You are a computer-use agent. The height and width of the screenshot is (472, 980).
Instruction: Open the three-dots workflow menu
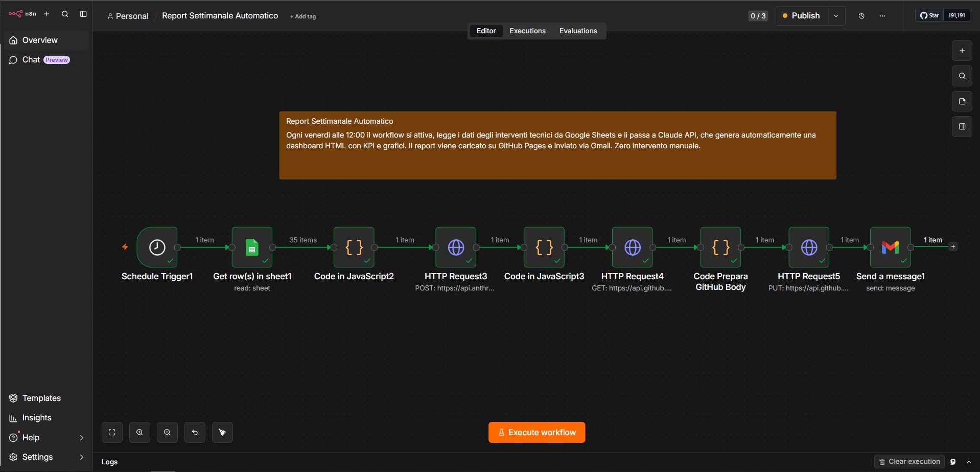pyautogui.click(x=882, y=16)
